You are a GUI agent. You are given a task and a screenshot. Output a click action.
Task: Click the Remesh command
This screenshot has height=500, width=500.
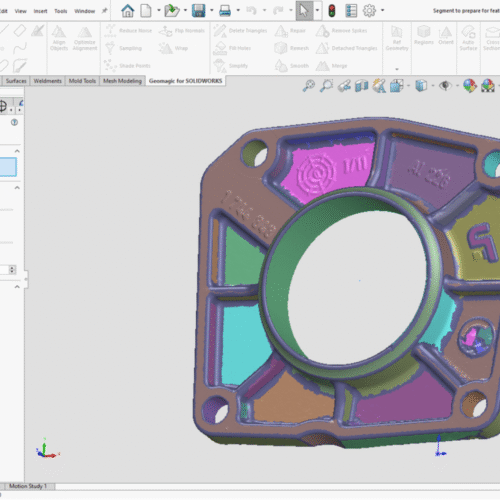[x=292, y=48]
